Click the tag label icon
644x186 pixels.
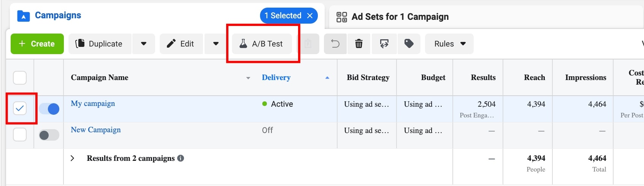409,44
